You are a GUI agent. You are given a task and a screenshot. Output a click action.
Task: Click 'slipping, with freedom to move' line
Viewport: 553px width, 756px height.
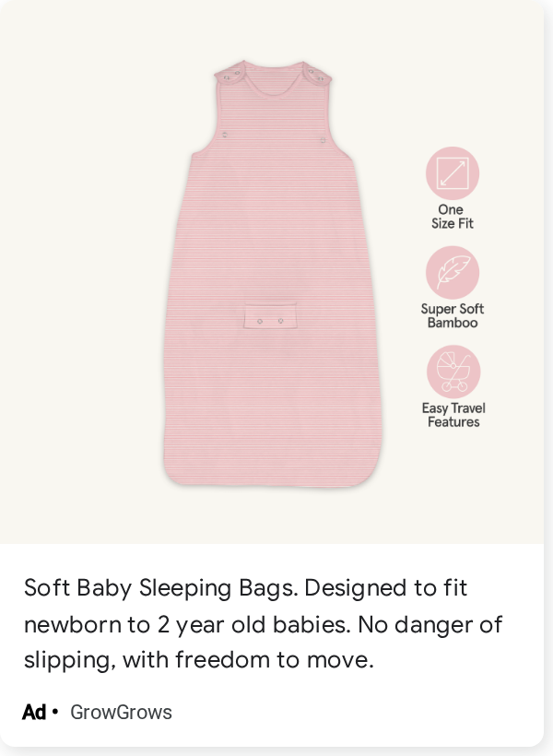point(199,659)
